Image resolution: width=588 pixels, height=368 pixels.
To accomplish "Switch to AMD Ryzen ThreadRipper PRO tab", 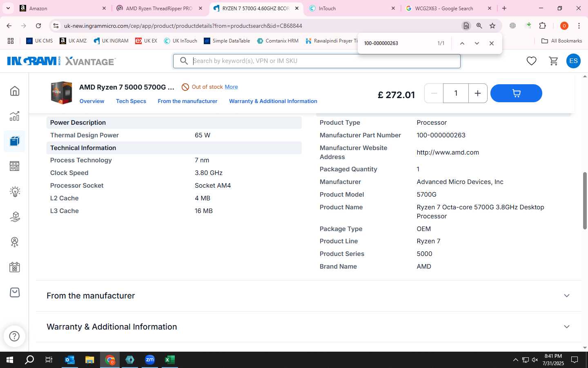I will point(159,8).
